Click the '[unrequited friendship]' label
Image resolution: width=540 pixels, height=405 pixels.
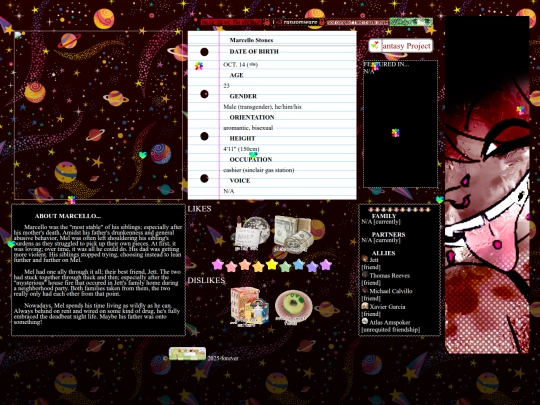(x=391, y=330)
